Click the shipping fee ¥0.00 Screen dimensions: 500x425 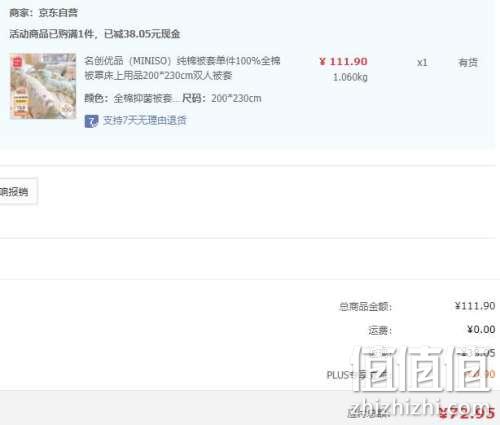coord(481,329)
